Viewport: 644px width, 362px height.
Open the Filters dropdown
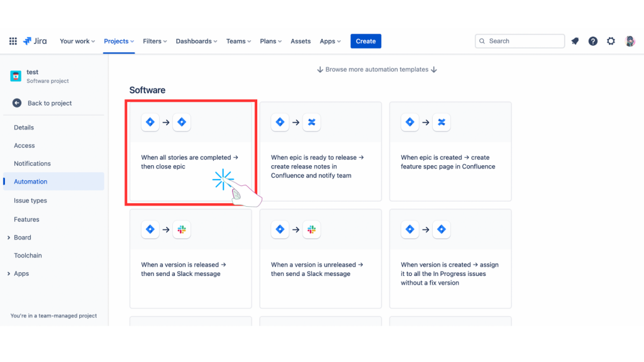[x=155, y=41]
